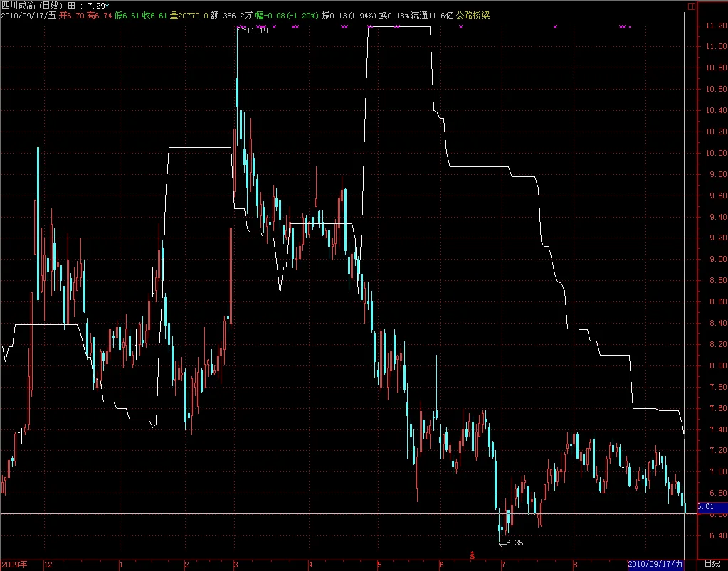The image size is (728, 571).
Task: Click the cyan down arrow beside 7.29
Action: pyautogui.click(x=107, y=5)
